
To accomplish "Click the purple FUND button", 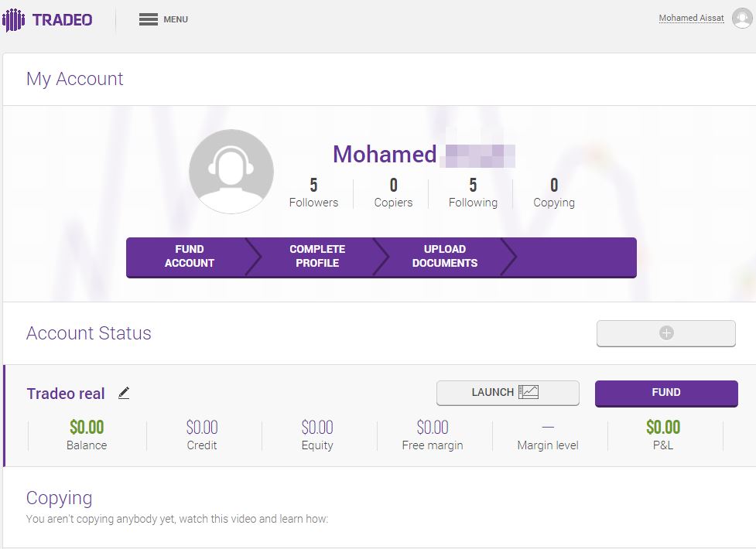I will [666, 393].
